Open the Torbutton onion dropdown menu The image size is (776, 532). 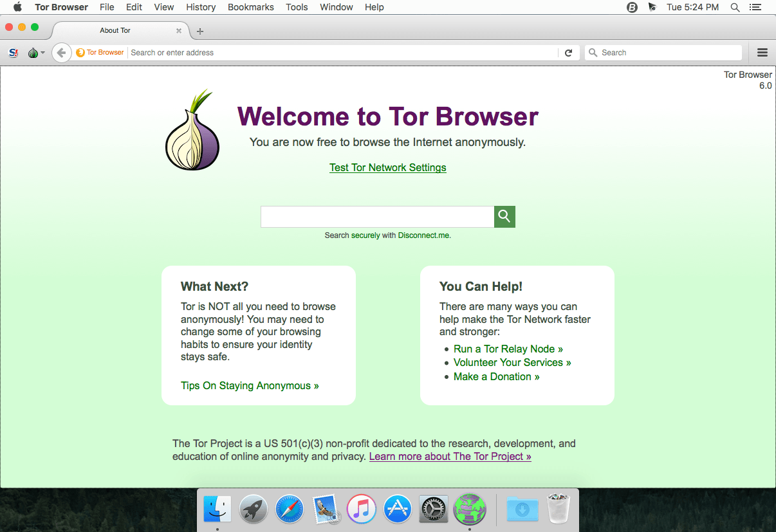point(36,53)
